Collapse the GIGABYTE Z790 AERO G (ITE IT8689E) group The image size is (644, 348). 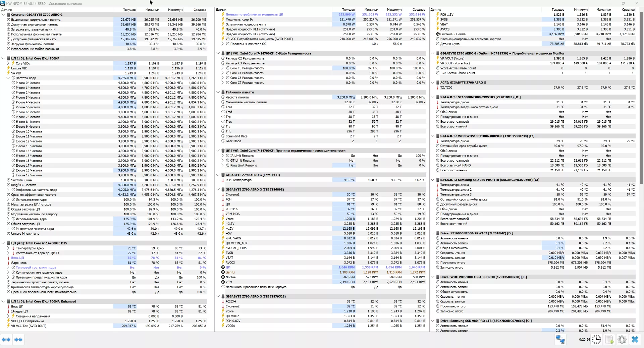click(x=218, y=190)
